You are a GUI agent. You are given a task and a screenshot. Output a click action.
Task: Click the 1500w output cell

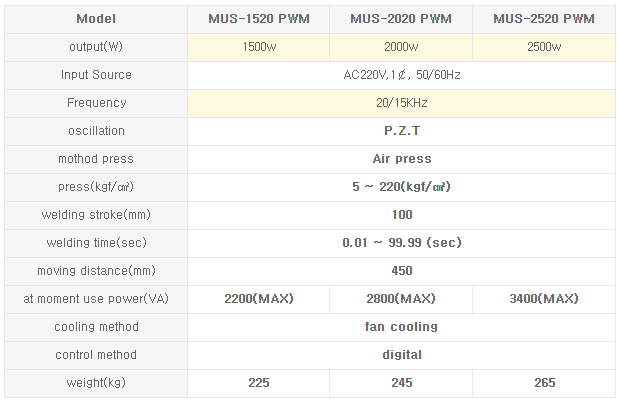[x=259, y=47]
